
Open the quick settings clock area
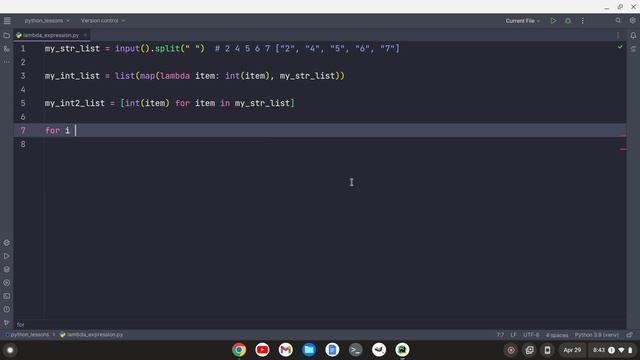[x=612, y=350]
